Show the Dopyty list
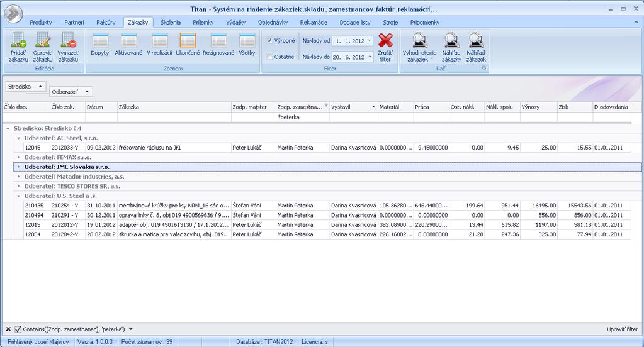This screenshot has height=347, width=644. click(x=100, y=45)
